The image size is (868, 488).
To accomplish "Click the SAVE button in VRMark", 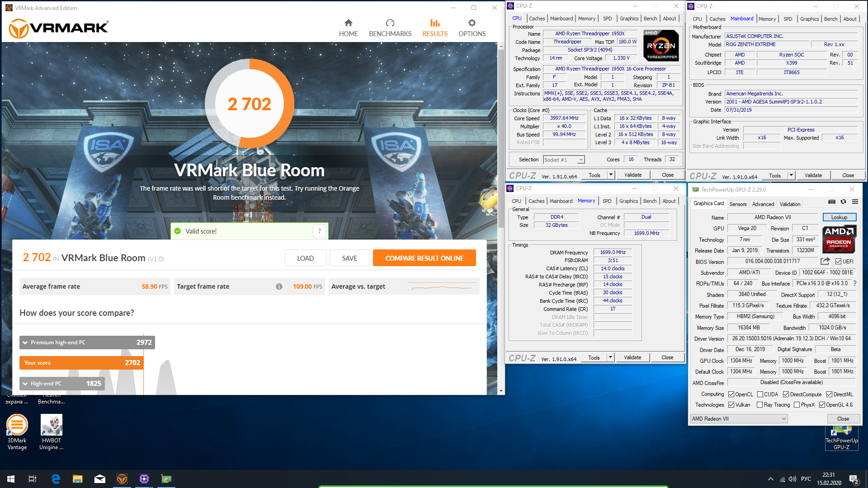I will (x=349, y=258).
